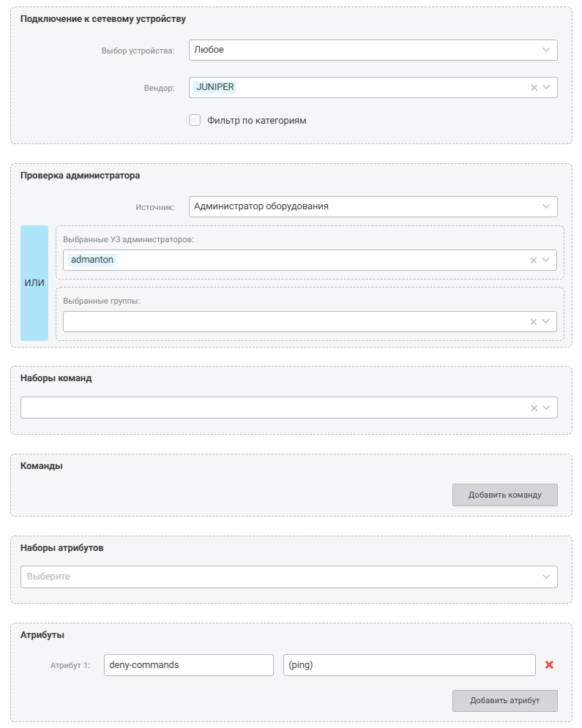Click the 'Добавить команду' button

click(x=505, y=495)
